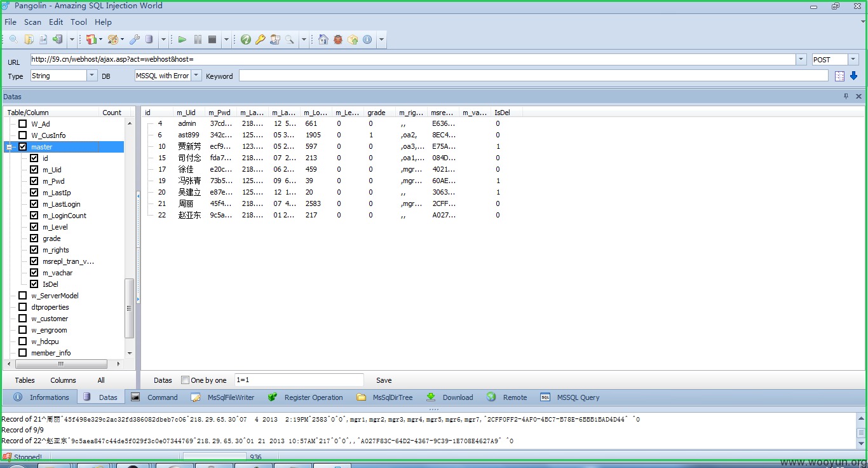Click the red cube toolbar icon
This screenshot has width=868, height=468.
[x=91, y=39]
